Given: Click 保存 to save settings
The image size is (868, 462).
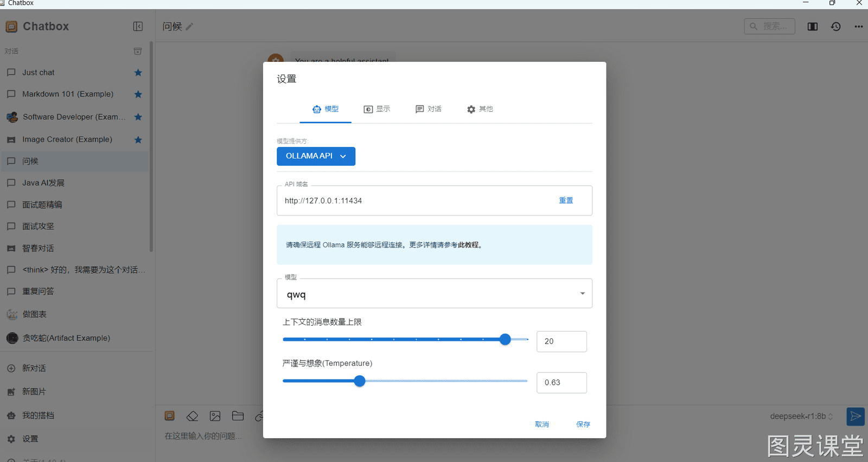Looking at the screenshot, I should [583, 425].
